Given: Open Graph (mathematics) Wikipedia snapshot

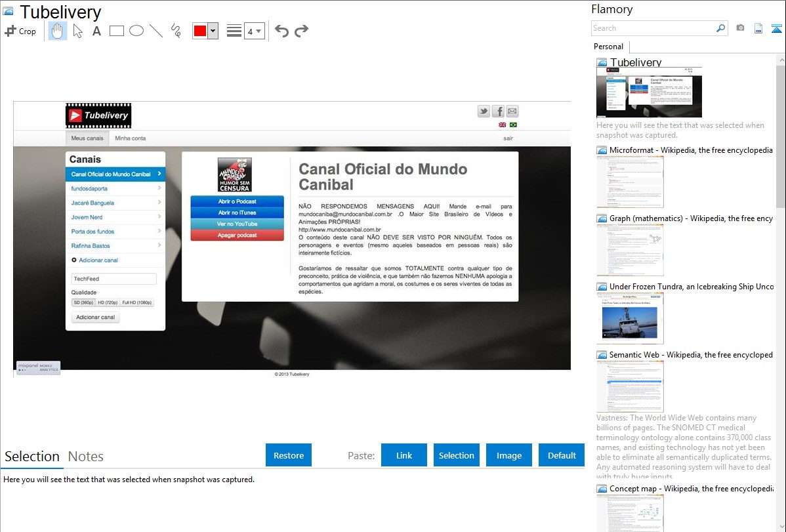Looking at the screenshot, I should click(630, 250).
